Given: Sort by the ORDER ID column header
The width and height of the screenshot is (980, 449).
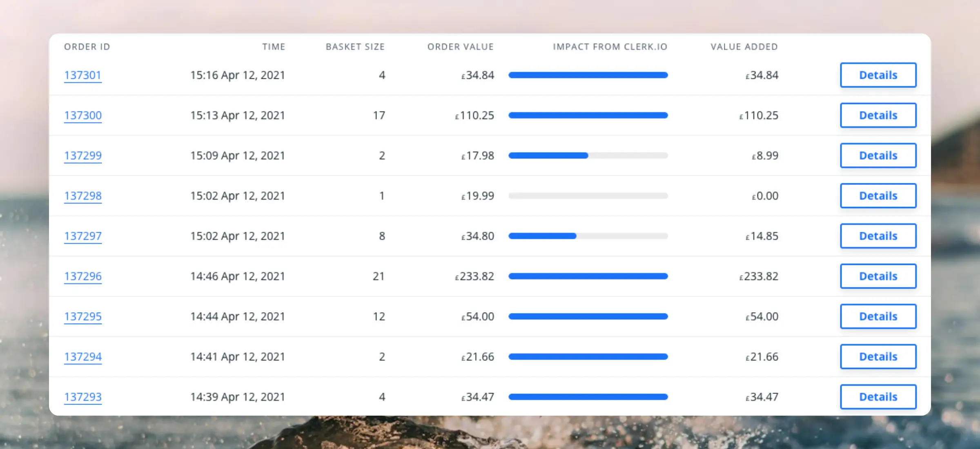Looking at the screenshot, I should (x=87, y=47).
